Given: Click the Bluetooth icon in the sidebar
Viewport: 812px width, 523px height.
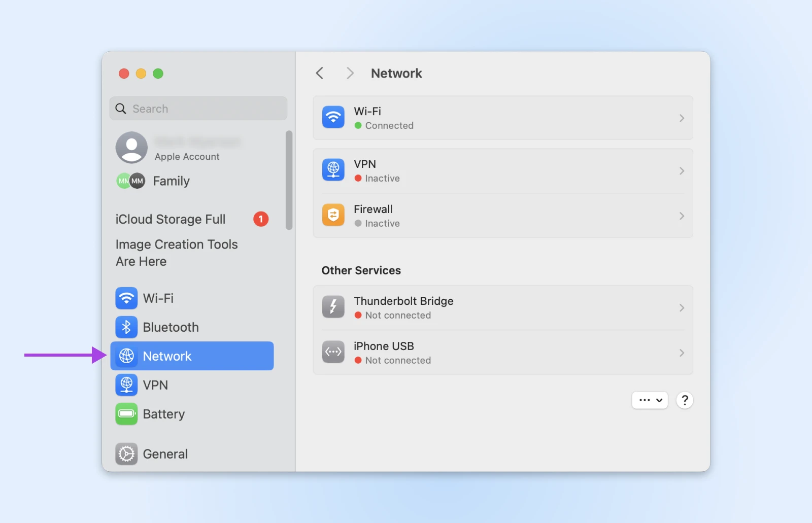Looking at the screenshot, I should click(126, 327).
